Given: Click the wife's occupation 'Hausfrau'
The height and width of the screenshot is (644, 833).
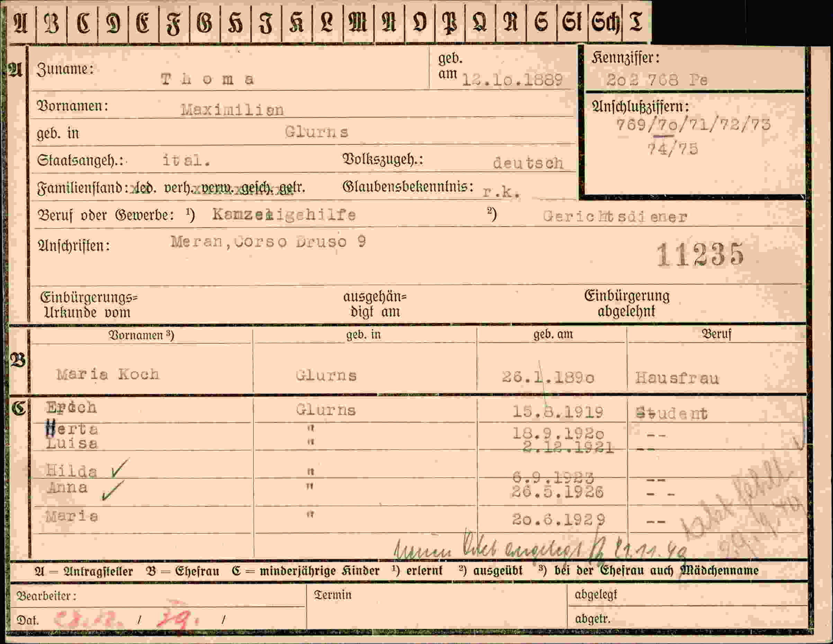Looking at the screenshot, I should (677, 378).
